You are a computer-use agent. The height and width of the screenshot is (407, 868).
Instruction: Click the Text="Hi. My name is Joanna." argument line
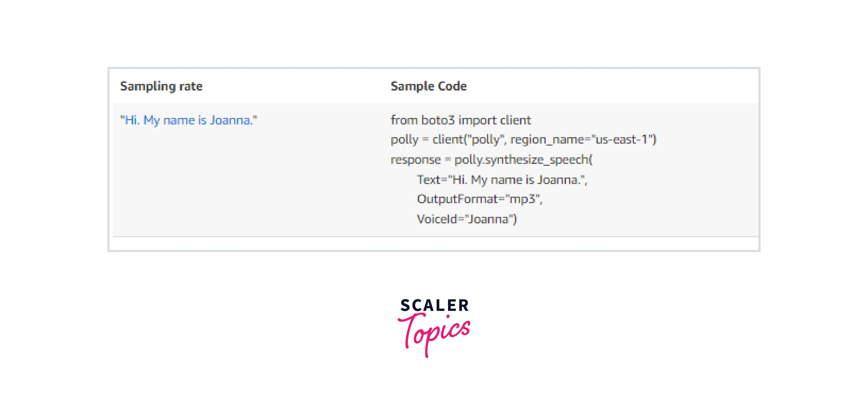pyautogui.click(x=502, y=180)
